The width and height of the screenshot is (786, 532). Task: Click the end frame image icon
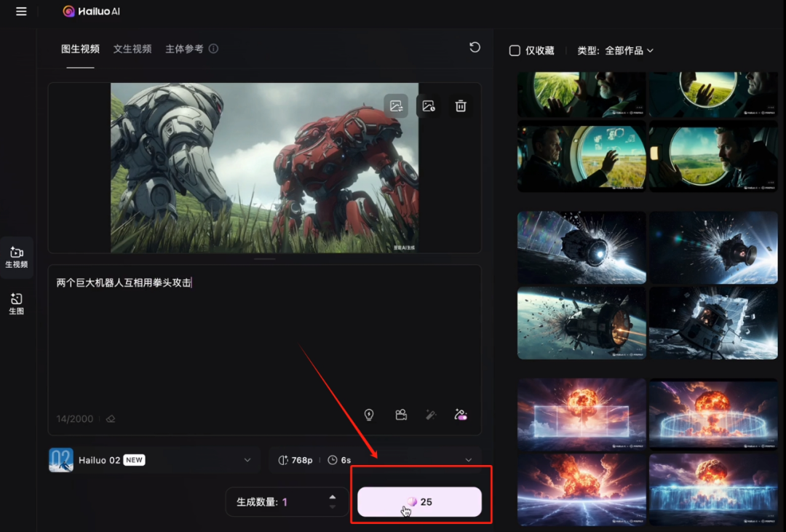(428, 106)
